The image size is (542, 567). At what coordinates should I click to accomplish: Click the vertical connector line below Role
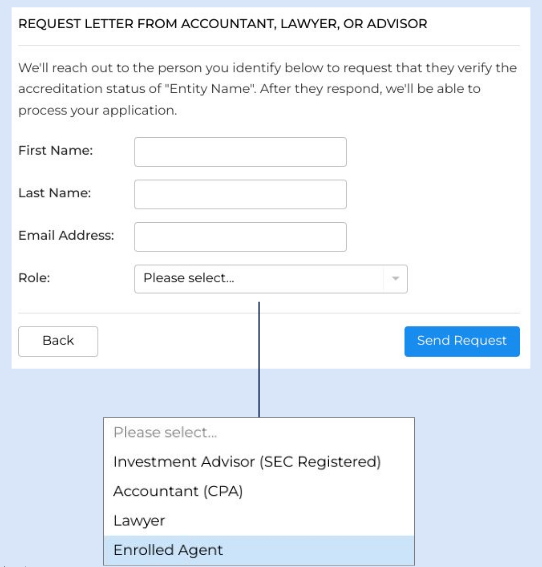(259, 359)
